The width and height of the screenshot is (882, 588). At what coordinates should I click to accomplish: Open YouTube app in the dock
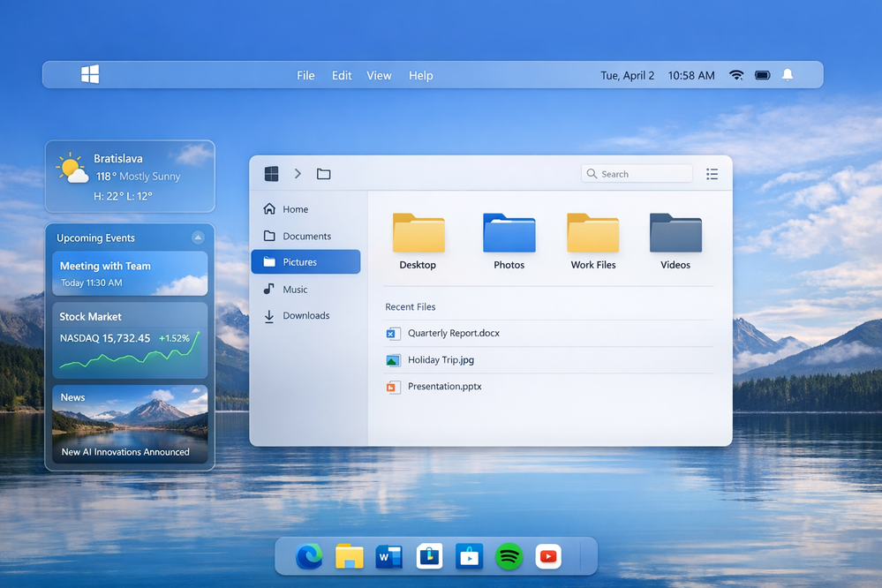click(548, 556)
